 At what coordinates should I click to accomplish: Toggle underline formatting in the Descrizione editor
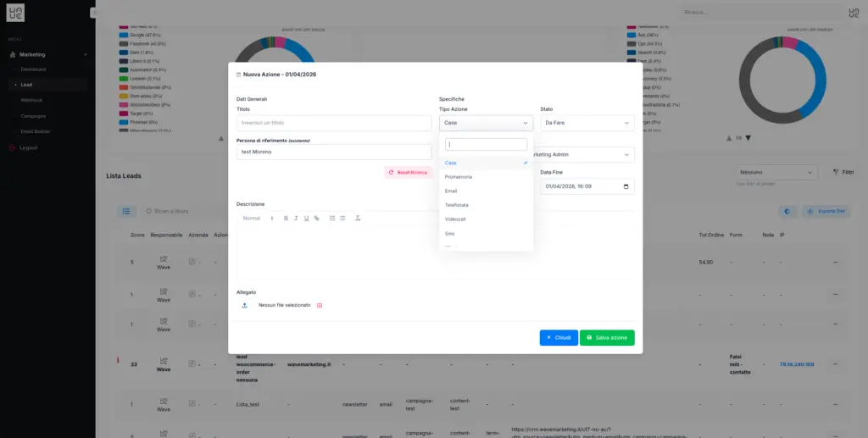(306, 219)
